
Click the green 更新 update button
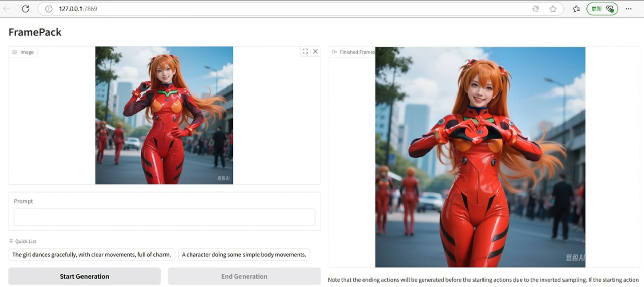click(602, 9)
